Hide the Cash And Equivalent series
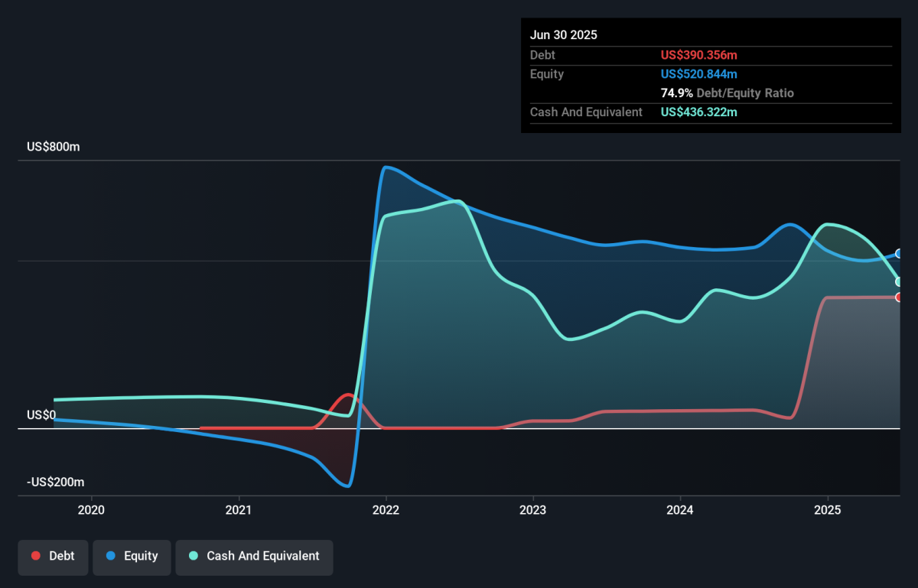The image size is (918, 588). (x=254, y=556)
